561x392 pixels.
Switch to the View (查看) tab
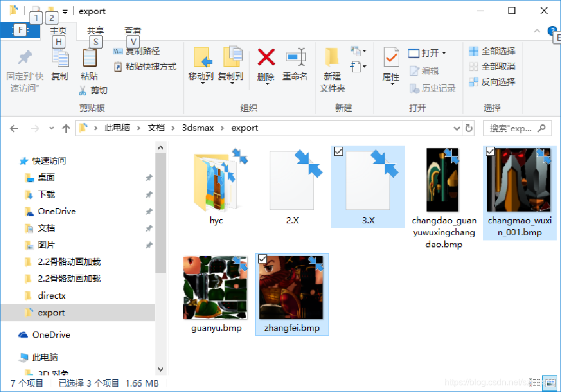(x=132, y=31)
